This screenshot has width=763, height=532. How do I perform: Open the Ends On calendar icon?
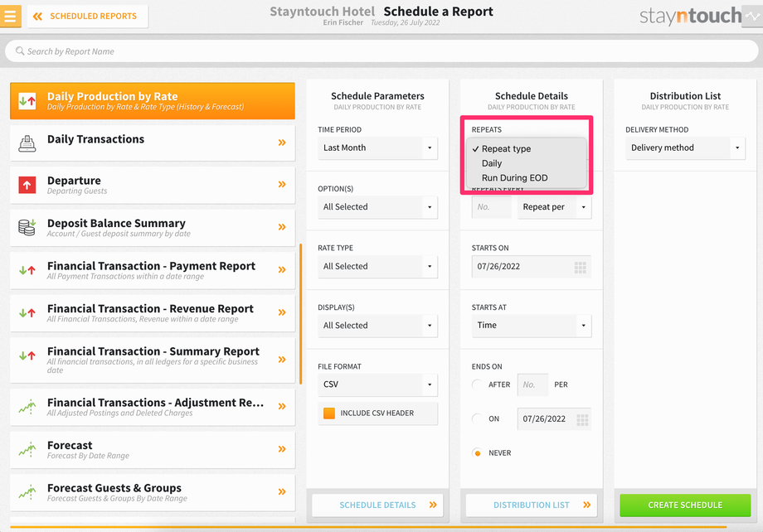(x=582, y=419)
